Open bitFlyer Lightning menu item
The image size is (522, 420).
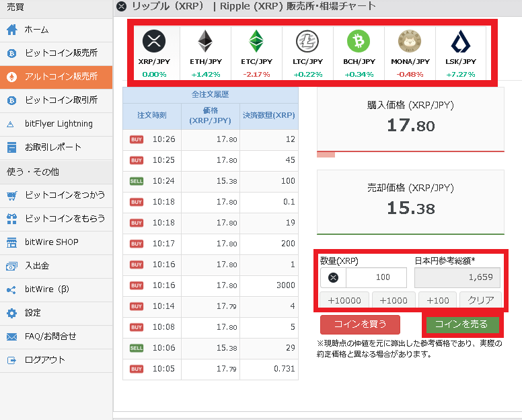point(56,125)
